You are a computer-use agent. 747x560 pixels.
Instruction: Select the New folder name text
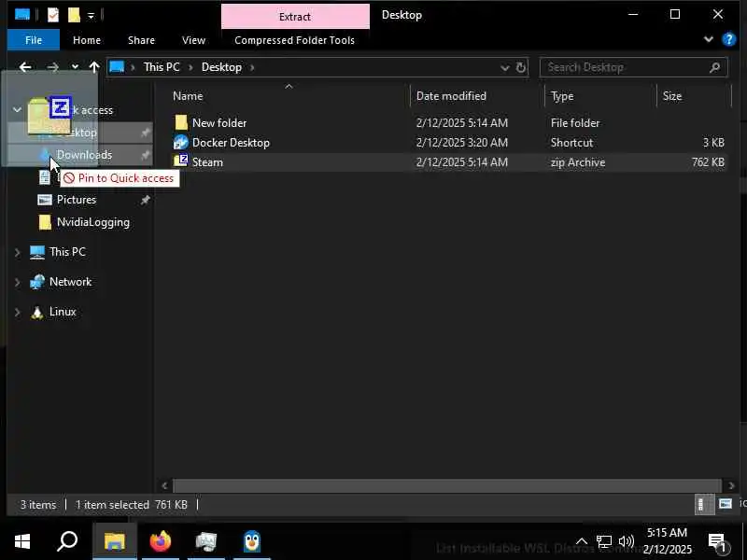tap(219, 123)
